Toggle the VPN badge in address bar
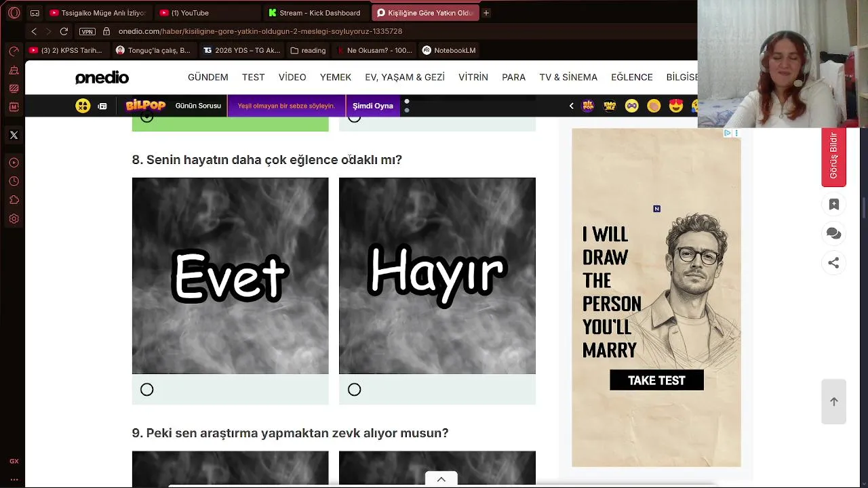This screenshot has height=488, width=868. [x=87, y=31]
